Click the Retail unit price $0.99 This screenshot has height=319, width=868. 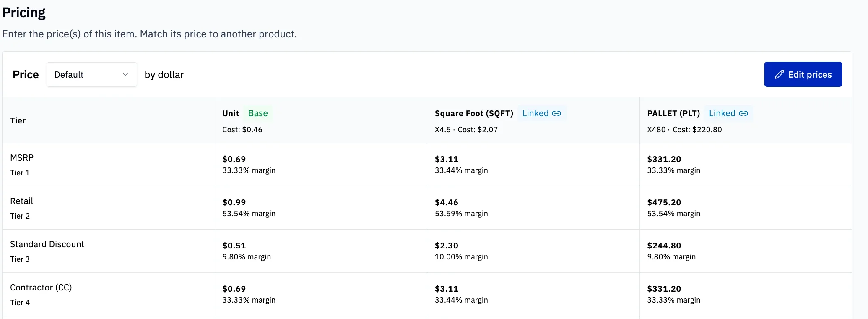click(x=234, y=202)
